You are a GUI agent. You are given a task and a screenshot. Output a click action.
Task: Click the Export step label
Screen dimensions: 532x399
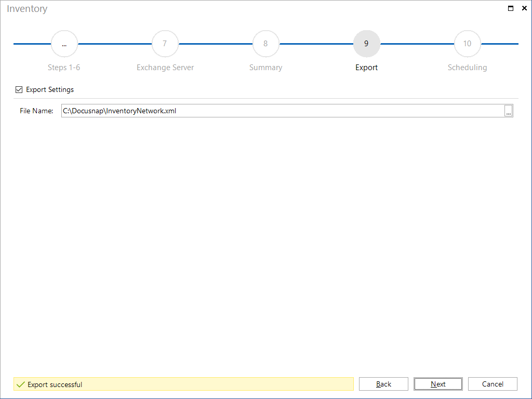[366, 68]
